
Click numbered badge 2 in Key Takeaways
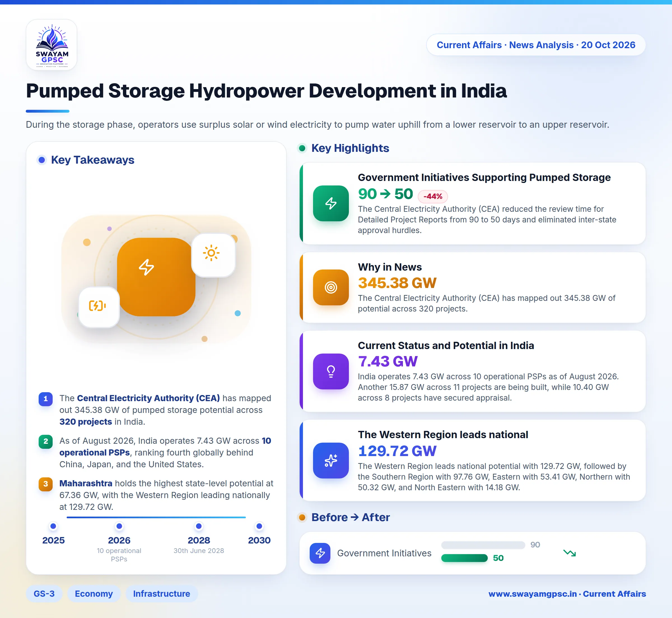(45, 442)
